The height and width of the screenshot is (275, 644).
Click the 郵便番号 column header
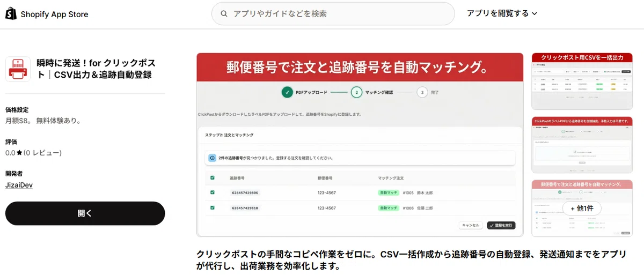[x=325, y=177]
